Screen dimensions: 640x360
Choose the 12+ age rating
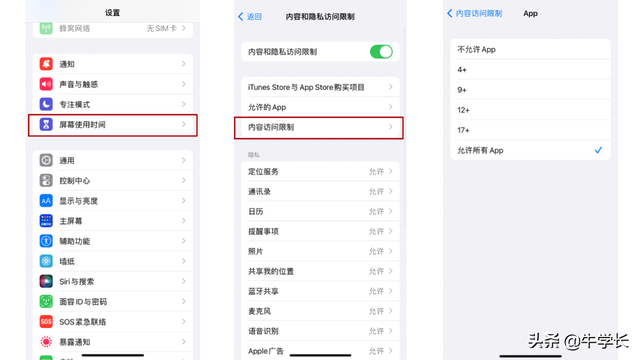point(530,110)
